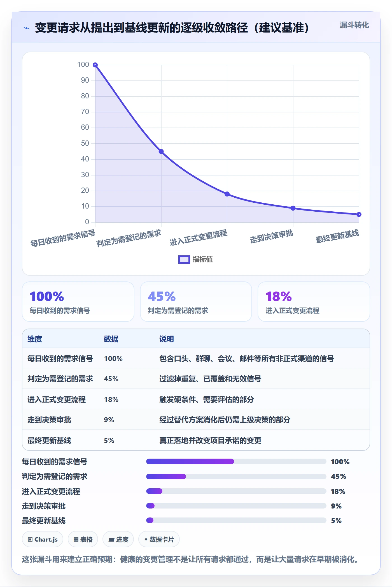Image resolution: width=392 pixels, height=587 pixels.
Task: Click the 45% progress bar
Action: tap(236, 476)
